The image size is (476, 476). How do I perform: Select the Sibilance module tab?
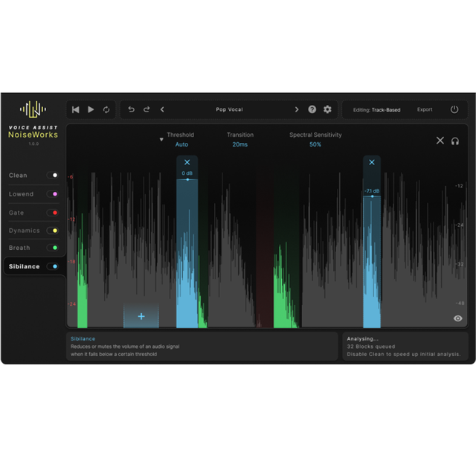pos(25,266)
